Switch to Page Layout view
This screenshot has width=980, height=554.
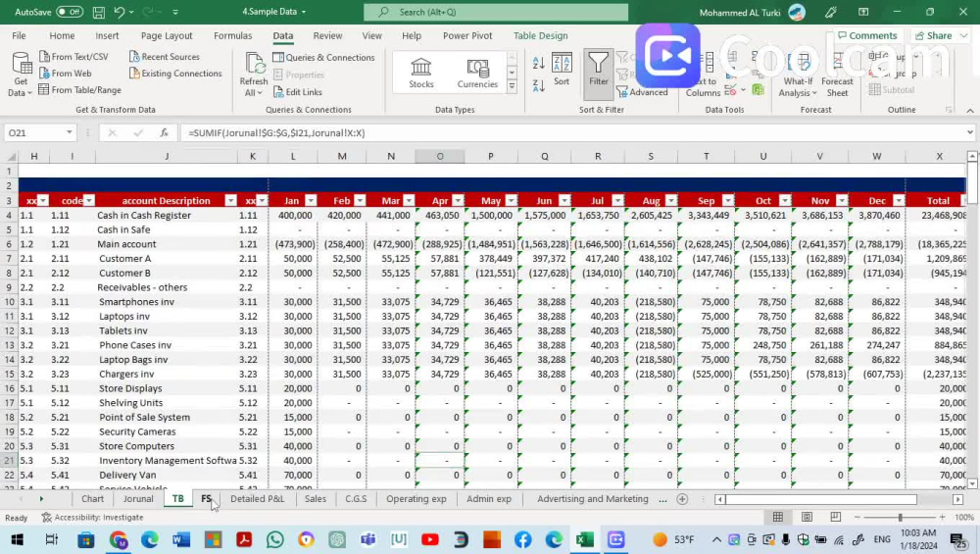tap(807, 517)
